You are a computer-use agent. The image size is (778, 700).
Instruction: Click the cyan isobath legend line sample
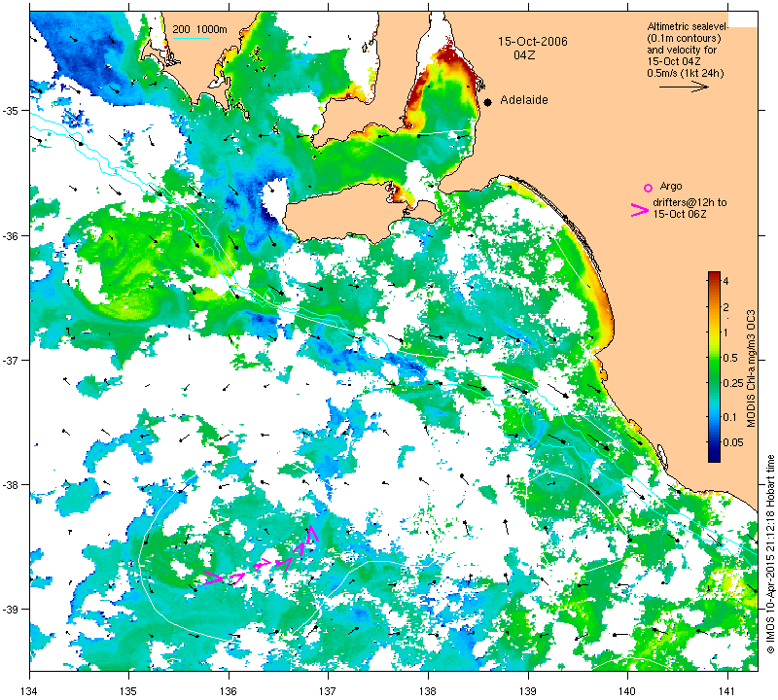point(191,38)
